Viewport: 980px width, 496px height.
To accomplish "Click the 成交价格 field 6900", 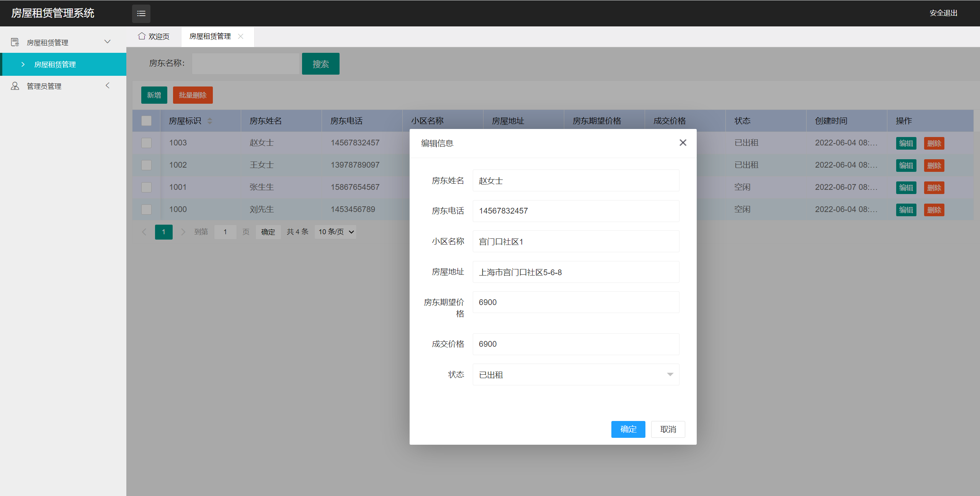I will coord(576,344).
